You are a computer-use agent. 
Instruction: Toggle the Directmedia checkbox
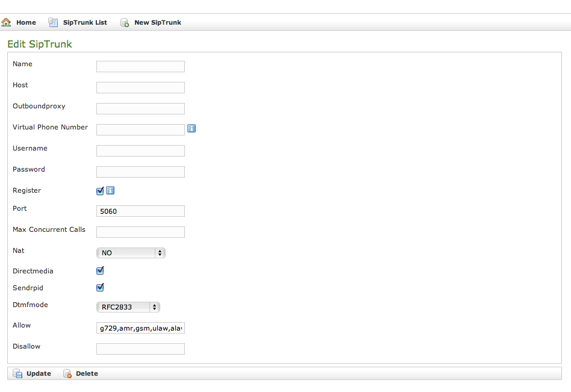pyautogui.click(x=101, y=271)
